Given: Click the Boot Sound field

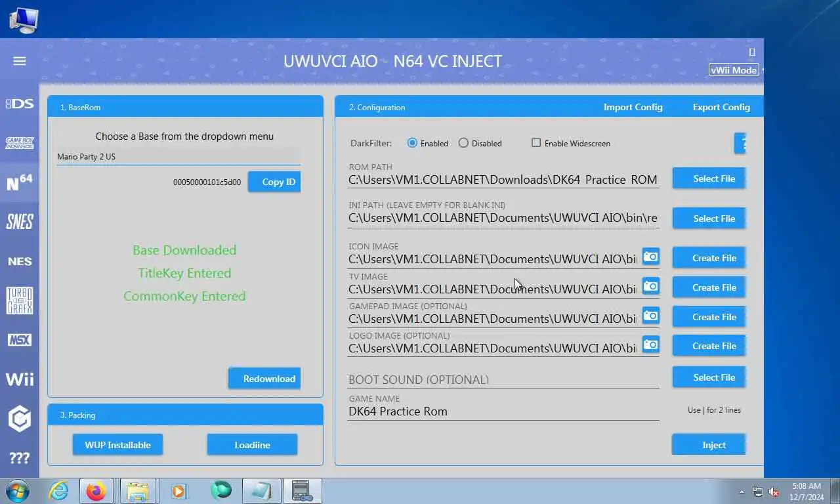Looking at the screenshot, I should tap(503, 379).
